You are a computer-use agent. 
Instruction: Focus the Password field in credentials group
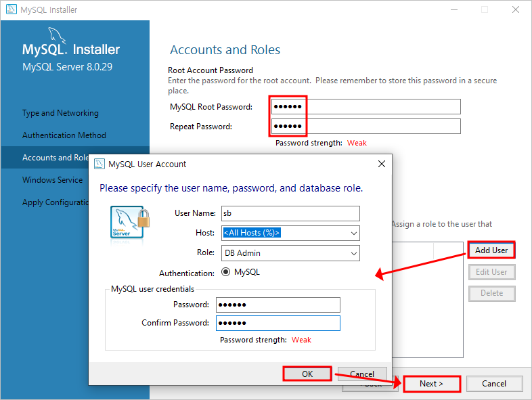[x=278, y=305]
